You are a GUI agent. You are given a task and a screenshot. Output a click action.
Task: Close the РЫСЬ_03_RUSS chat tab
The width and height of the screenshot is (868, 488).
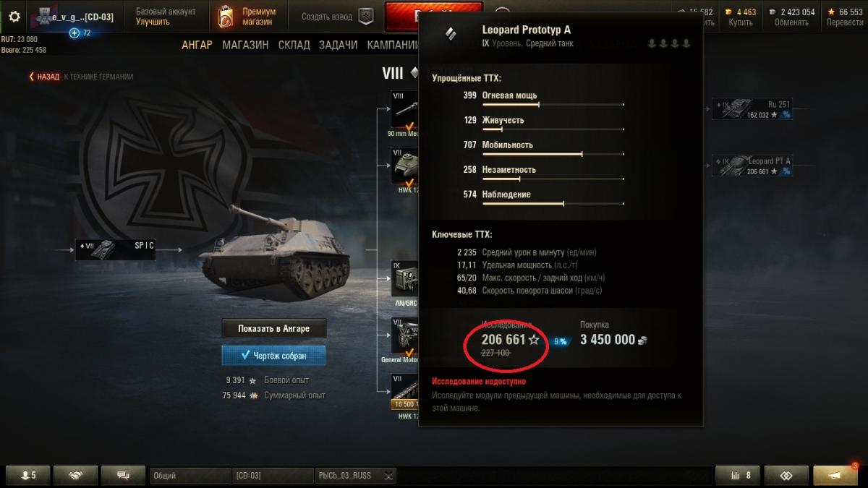pos(388,476)
